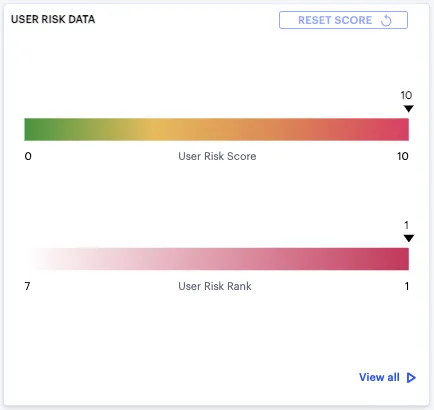Image resolution: width=434 pixels, height=410 pixels.
Task: Click the Reset Score button
Action: 343,20
